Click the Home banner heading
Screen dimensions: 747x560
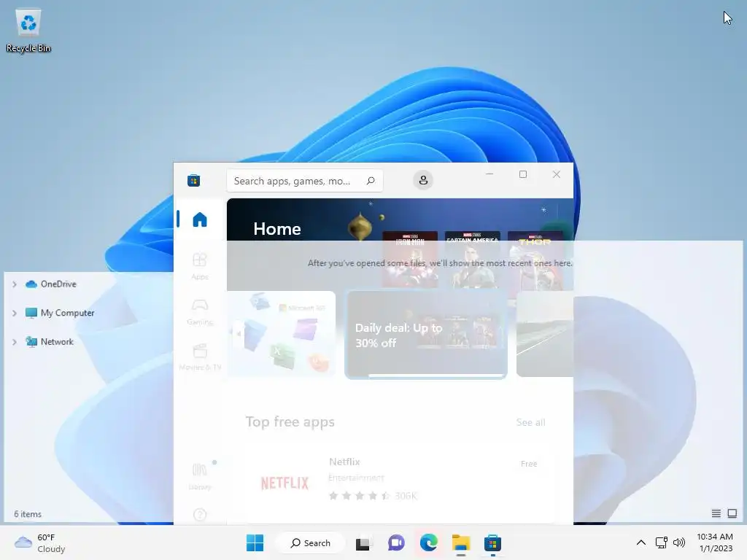(277, 229)
